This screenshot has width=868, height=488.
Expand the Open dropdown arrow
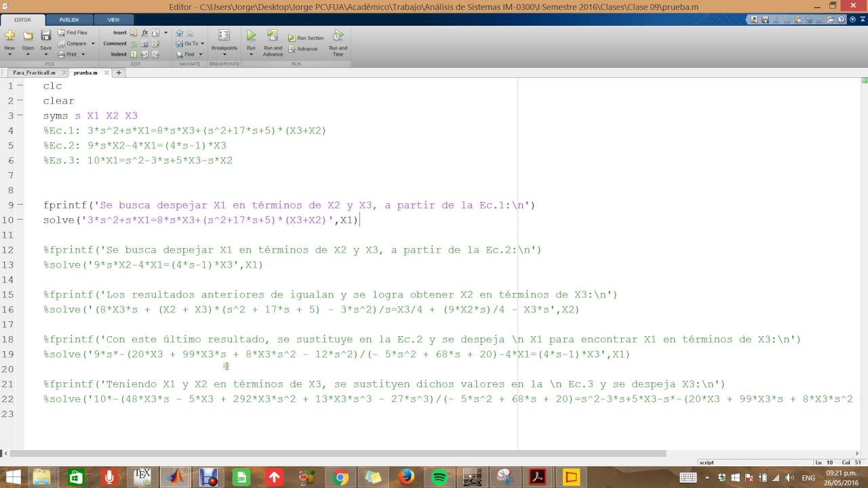pyautogui.click(x=28, y=54)
